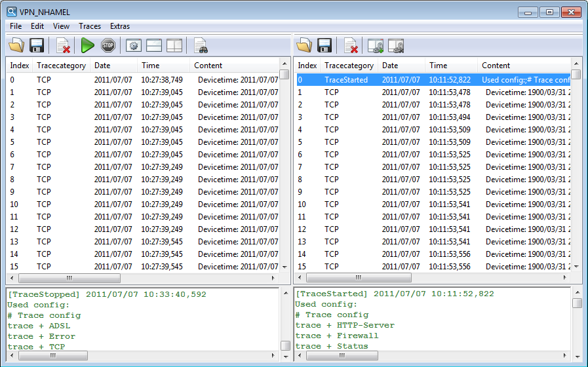Sort left table by Tracecategory column
Viewport: 588px width, 367px height.
61,66
